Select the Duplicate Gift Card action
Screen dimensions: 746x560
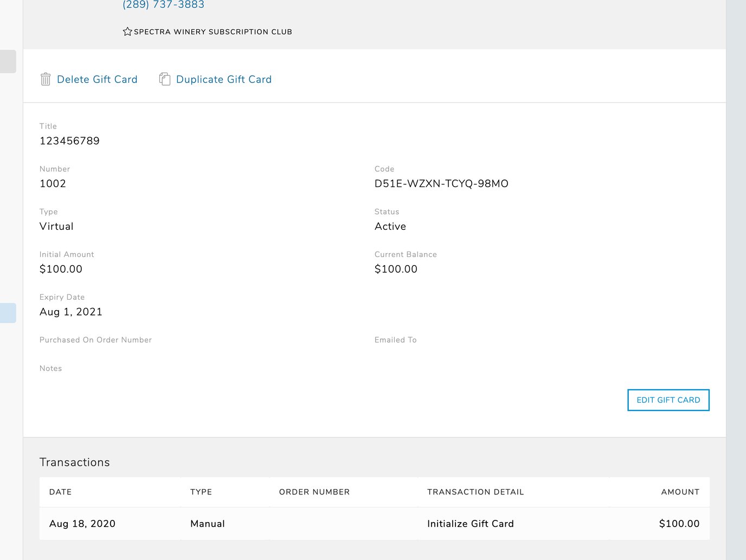pos(223,79)
